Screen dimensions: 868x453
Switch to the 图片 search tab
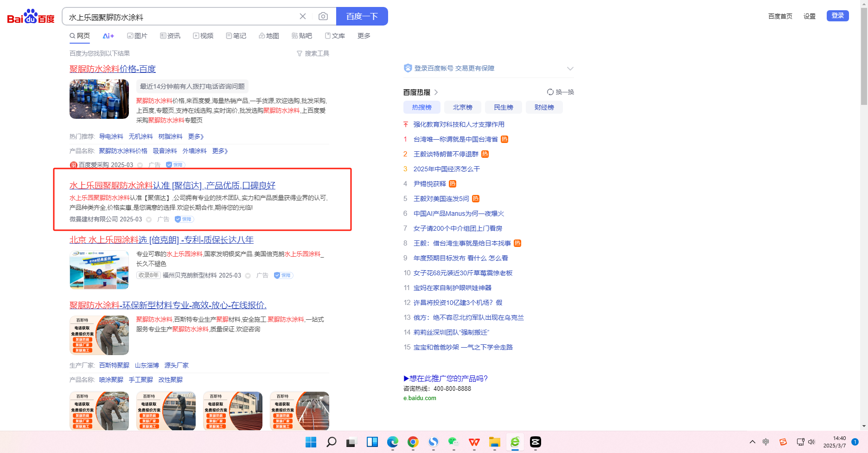137,36
